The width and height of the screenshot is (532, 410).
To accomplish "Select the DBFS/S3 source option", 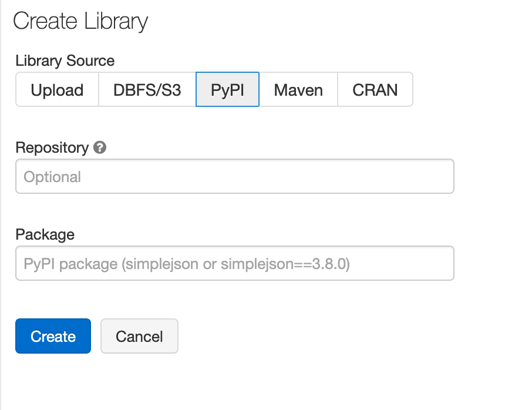I will coord(146,89).
